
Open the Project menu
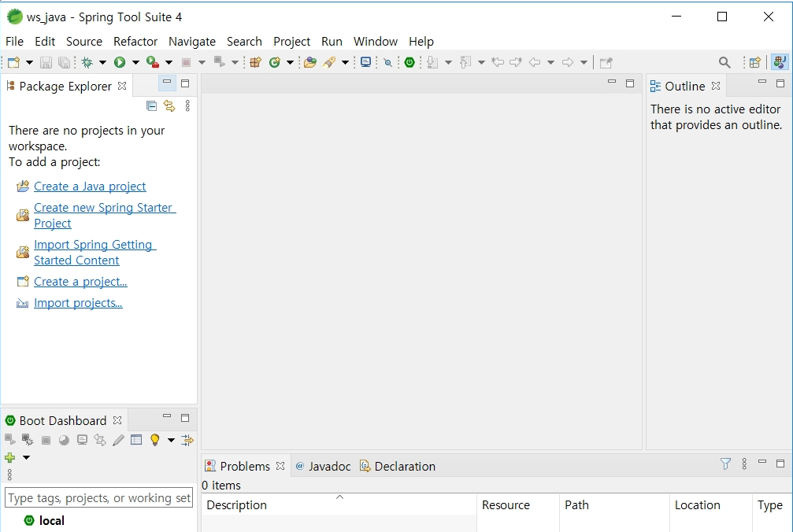coord(291,42)
